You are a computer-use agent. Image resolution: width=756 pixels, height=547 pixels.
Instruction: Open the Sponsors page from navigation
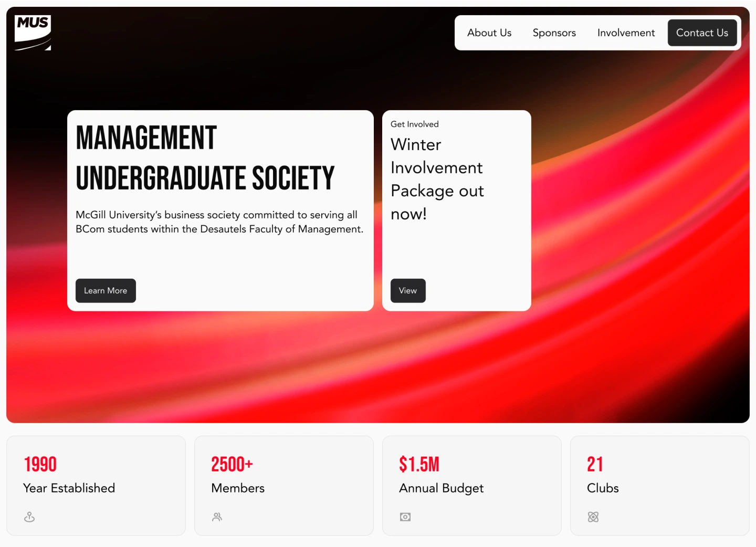coord(554,33)
